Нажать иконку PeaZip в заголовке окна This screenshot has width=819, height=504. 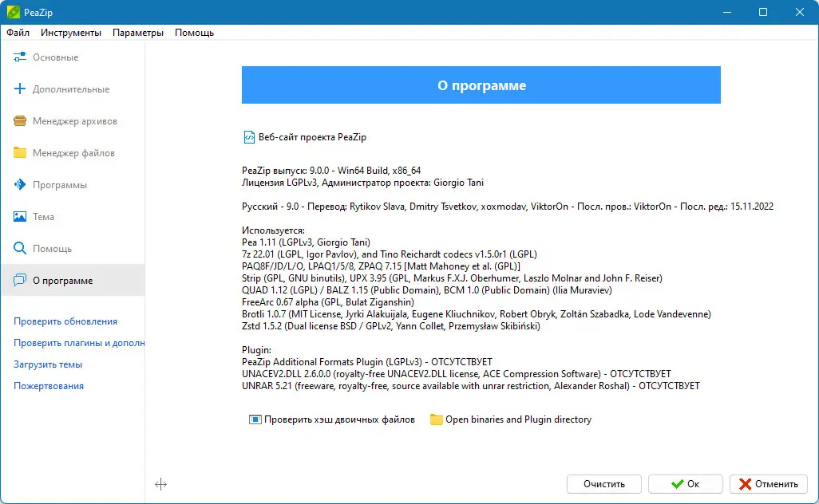pyautogui.click(x=11, y=12)
